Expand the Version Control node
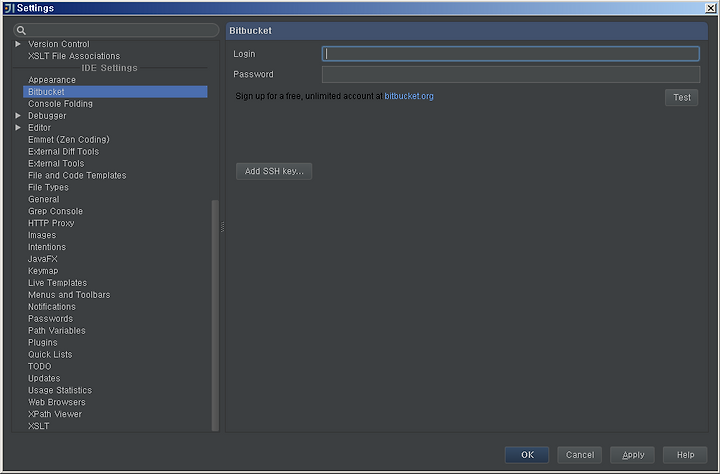720x474 pixels. [18, 44]
